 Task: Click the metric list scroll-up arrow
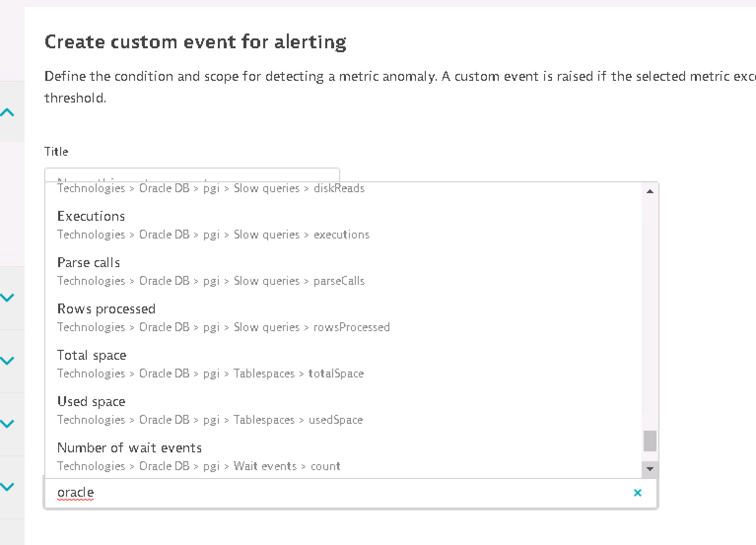click(x=650, y=191)
